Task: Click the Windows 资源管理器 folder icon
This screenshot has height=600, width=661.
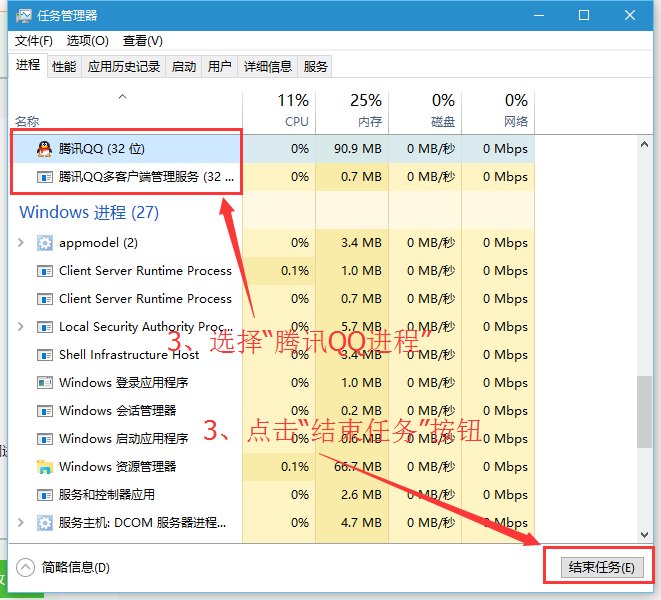Action: pos(45,467)
